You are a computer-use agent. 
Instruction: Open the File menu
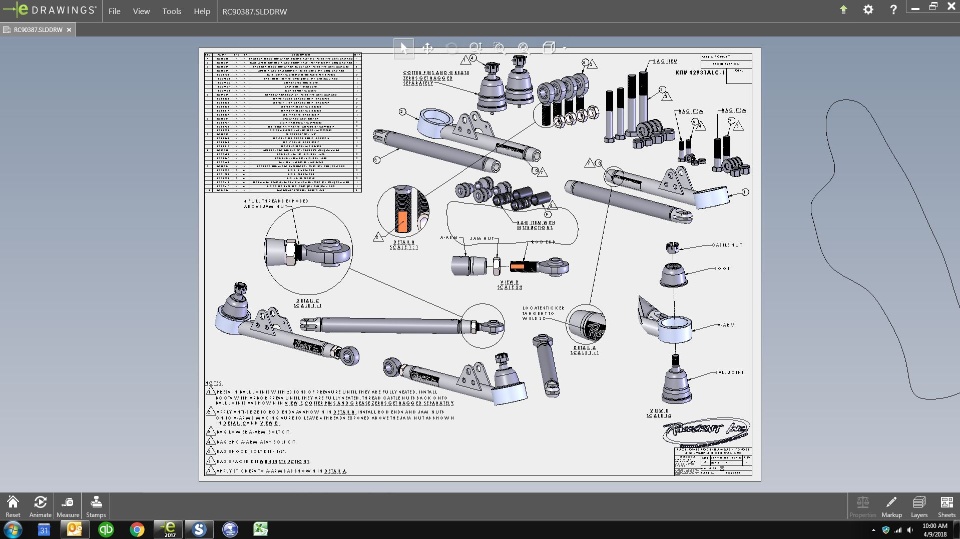point(114,11)
